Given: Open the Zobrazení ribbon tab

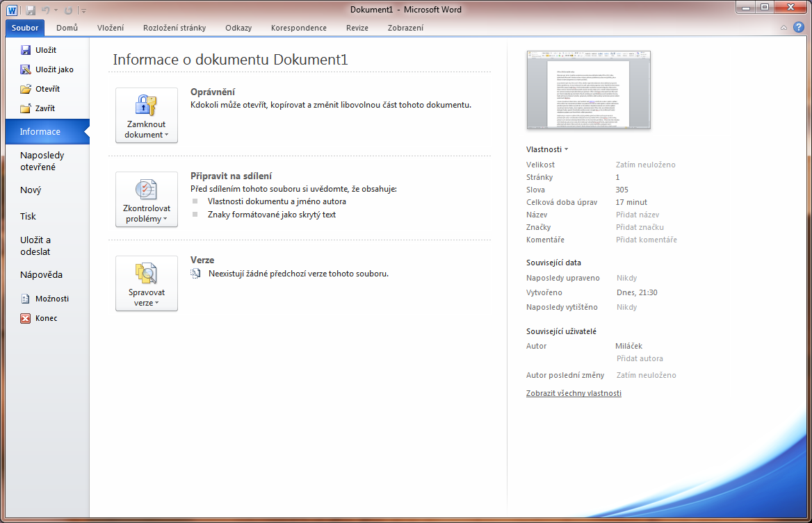Looking at the screenshot, I should pos(405,28).
